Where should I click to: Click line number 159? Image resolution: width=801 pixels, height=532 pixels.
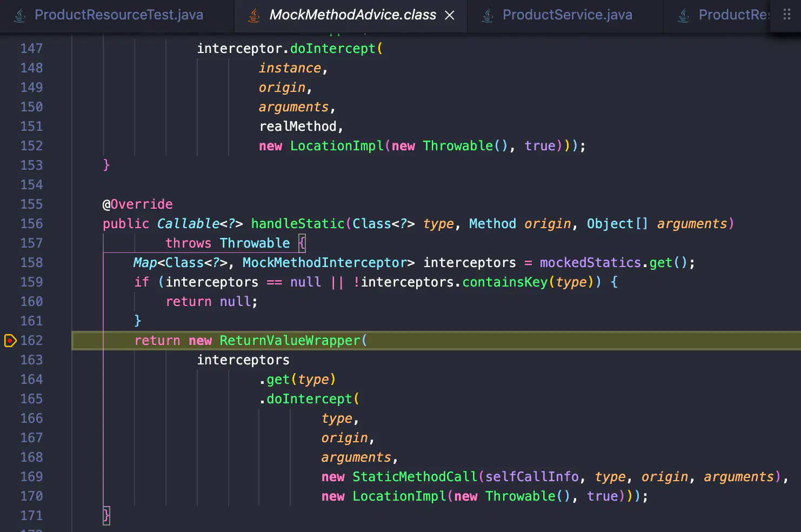coord(31,282)
